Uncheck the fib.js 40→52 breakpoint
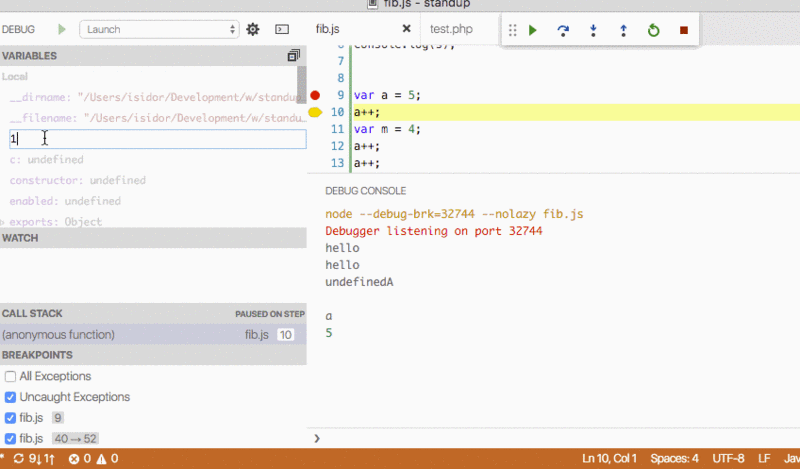The width and height of the screenshot is (800, 469). point(10,438)
